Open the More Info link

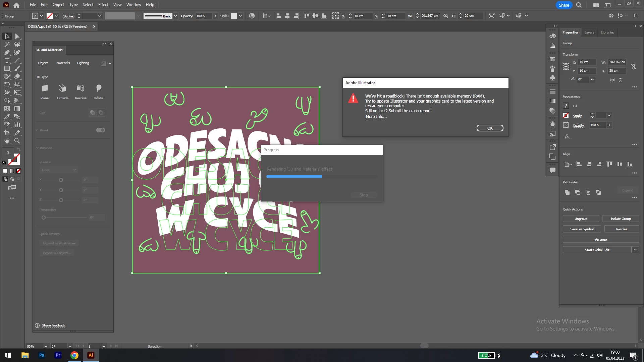[x=376, y=117]
